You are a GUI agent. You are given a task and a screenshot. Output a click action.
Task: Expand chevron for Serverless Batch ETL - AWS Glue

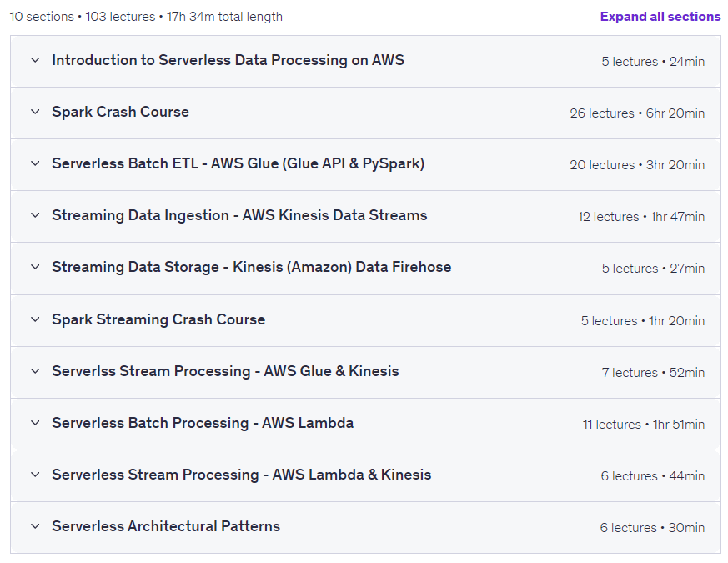point(35,163)
